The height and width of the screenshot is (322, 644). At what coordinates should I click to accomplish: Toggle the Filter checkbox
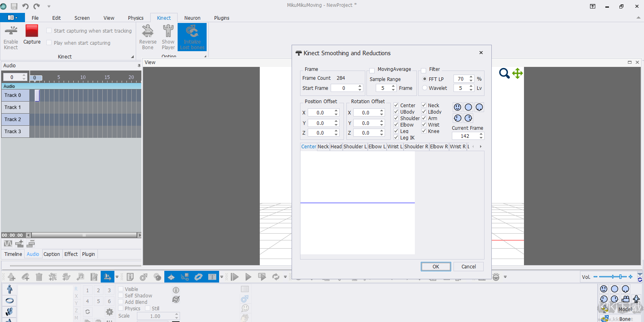[424, 71]
